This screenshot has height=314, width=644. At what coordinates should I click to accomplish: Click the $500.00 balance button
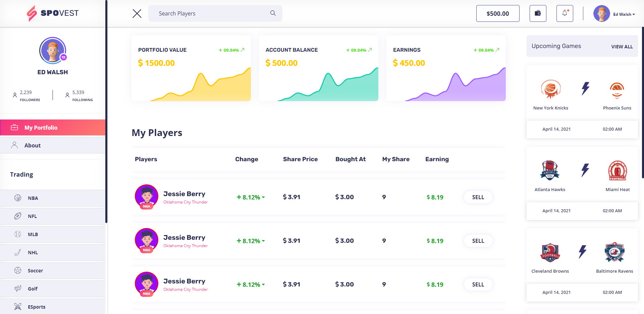tap(498, 13)
